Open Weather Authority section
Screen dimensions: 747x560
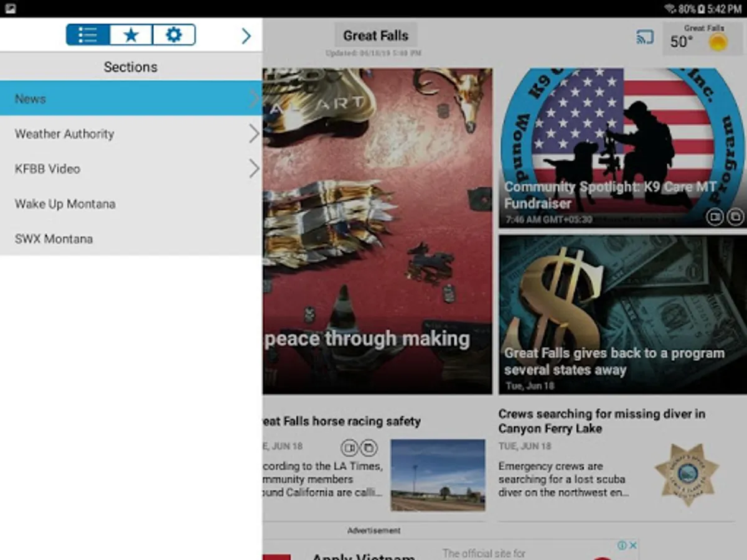point(131,134)
